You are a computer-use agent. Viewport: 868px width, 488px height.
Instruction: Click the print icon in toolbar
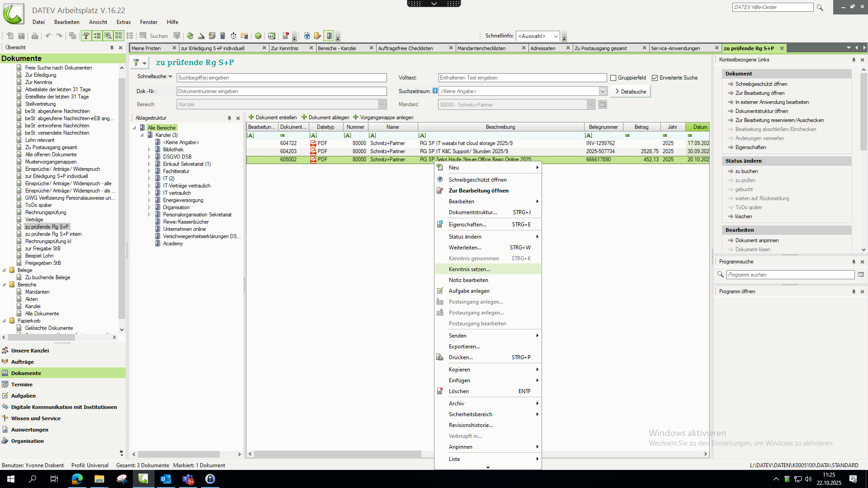coord(35,36)
